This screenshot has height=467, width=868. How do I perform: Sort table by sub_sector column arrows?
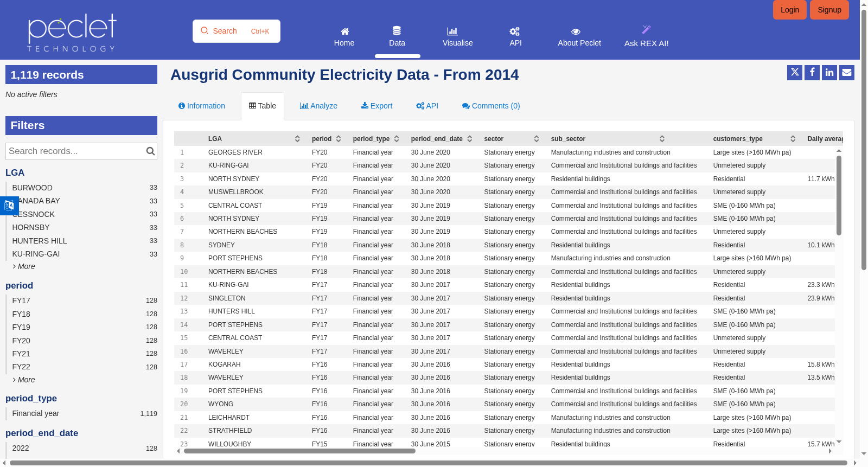pos(662,139)
